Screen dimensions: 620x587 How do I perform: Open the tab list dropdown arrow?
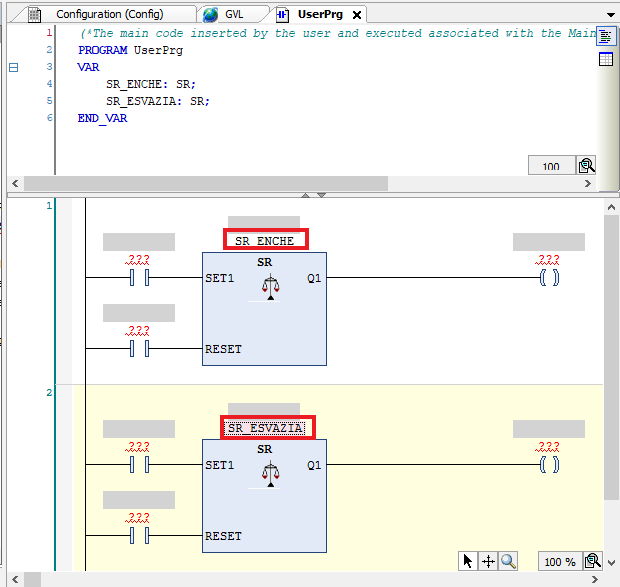coord(611,15)
